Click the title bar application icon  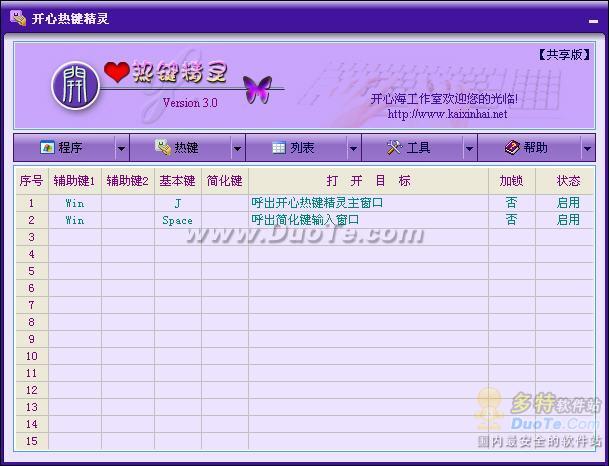[17, 18]
